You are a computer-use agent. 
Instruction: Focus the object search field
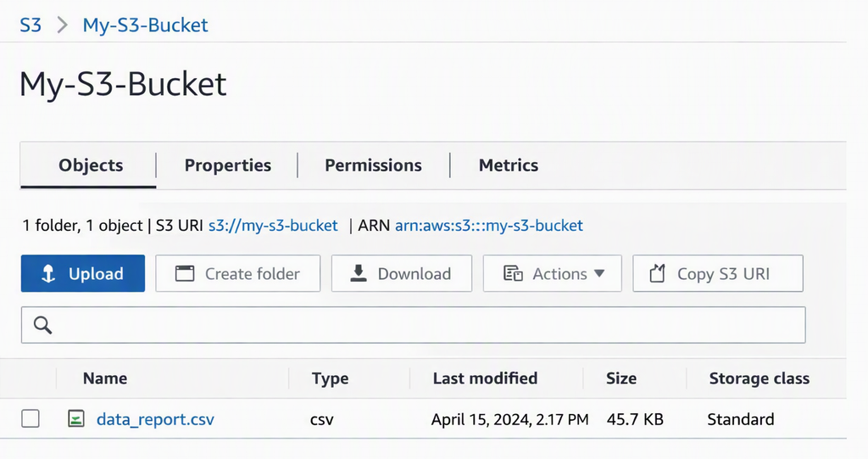click(414, 325)
